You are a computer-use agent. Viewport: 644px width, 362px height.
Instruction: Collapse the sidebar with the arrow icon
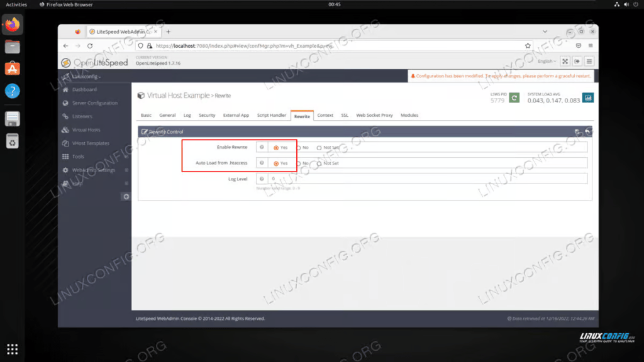point(126,197)
